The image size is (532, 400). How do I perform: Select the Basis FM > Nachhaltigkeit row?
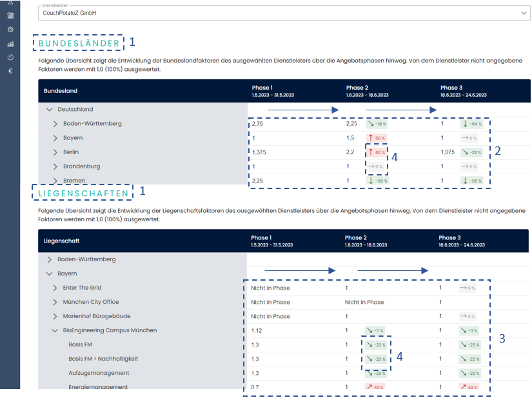pyautogui.click(x=103, y=359)
